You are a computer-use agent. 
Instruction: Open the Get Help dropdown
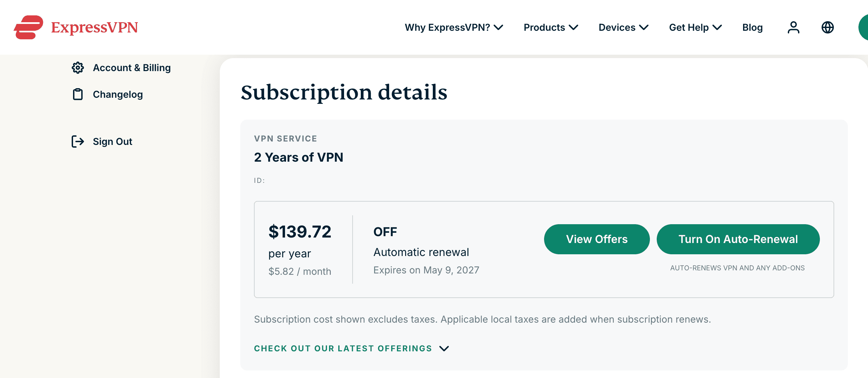coord(695,27)
